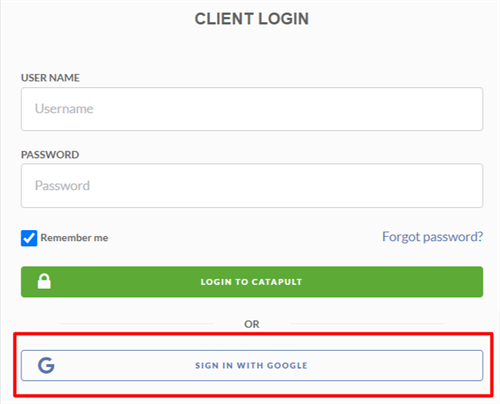Click the green Login to Catapult button
Image resolution: width=500 pixels, height=404 pixels.
(252, 282)
